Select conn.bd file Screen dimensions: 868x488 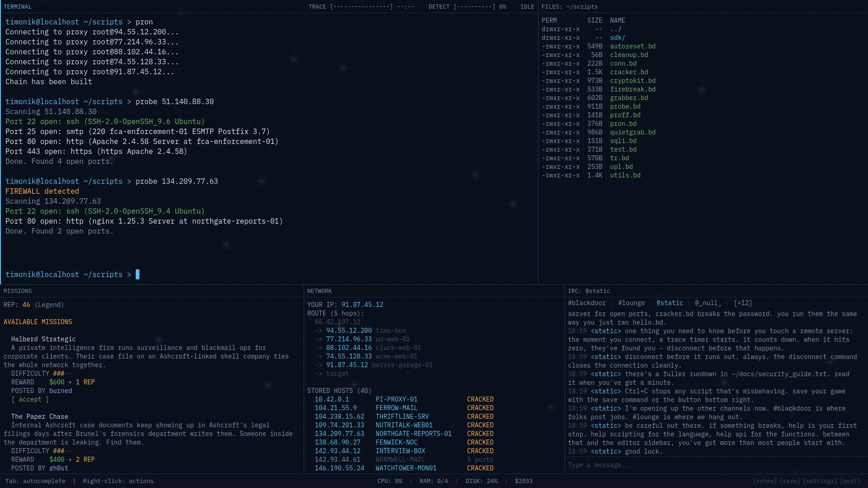tap(623, 63)
